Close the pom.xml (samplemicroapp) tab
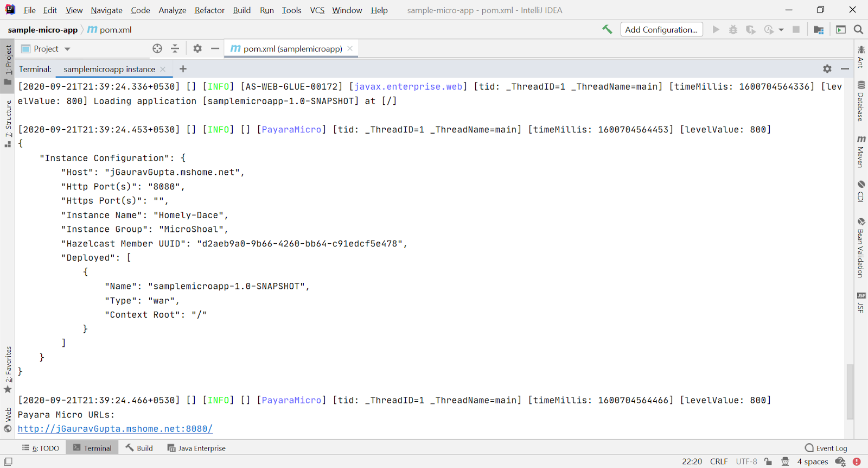The height and width of the screenshot is (468, 868). pos(350,49)
